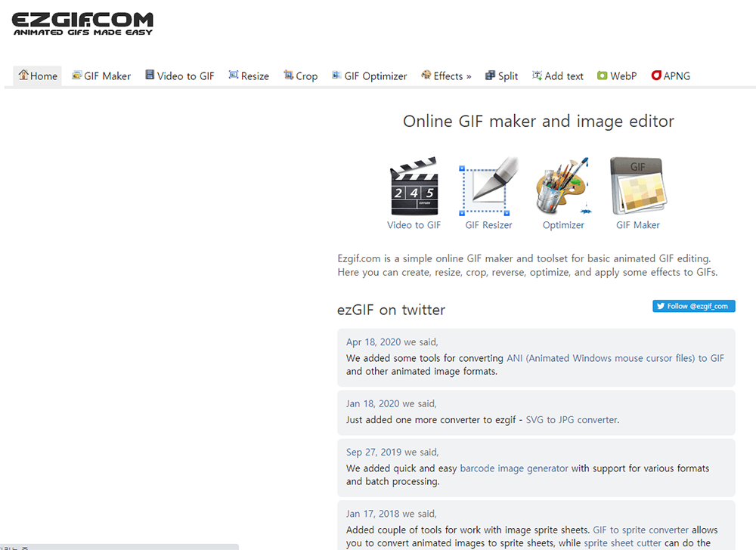
Task: Click the Crop nav icon
Action: (x=288, y=75)
